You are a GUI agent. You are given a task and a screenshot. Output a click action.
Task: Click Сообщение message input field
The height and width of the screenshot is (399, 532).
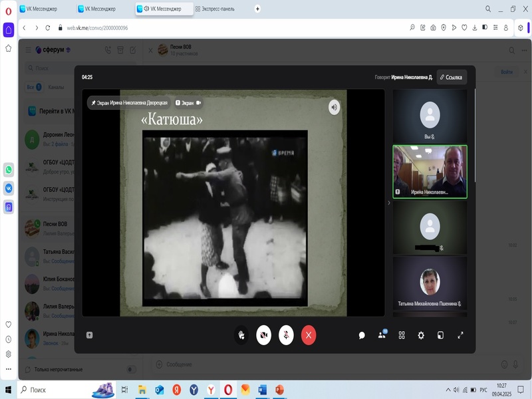pyautogui.click(x=327, y=364)
